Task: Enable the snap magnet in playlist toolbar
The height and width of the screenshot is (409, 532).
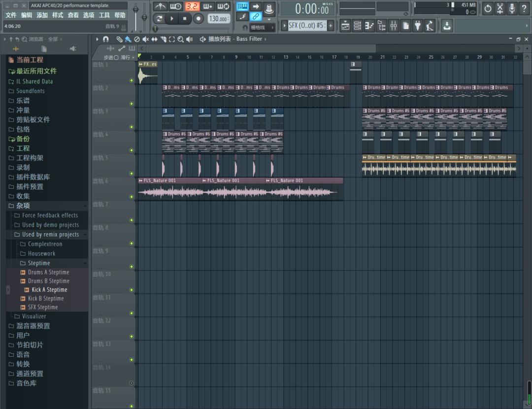Action: (105, 39)
